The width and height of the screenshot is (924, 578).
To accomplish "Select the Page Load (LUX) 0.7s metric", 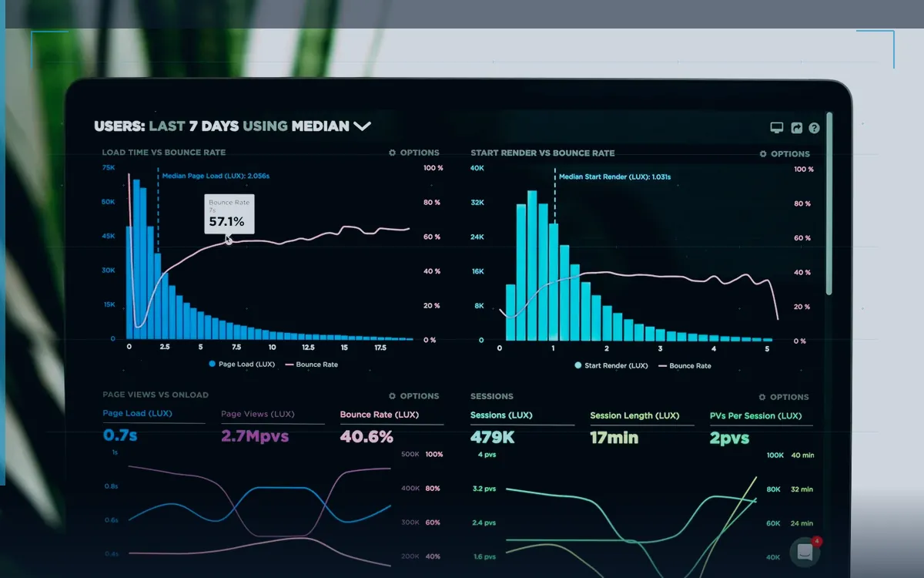I will 154,428.
